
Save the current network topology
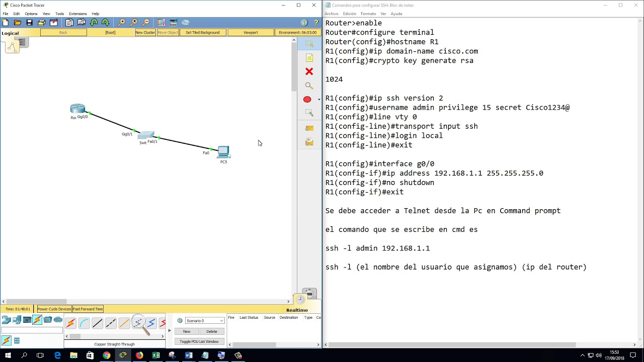coord(30,23)
